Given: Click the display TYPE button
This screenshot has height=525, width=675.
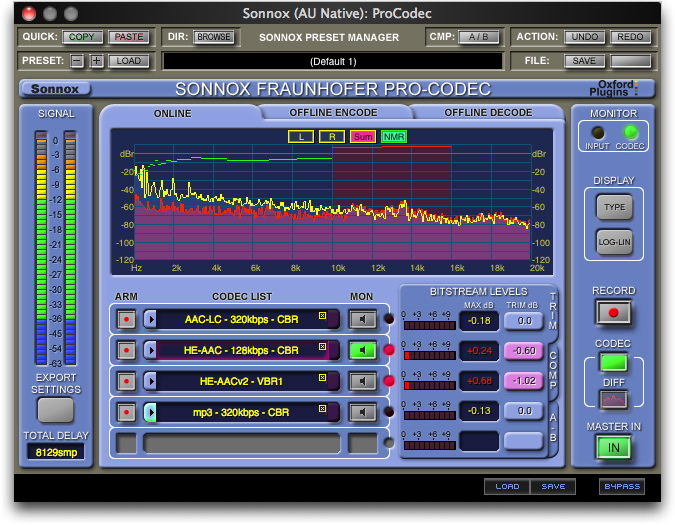Looking at the screenshot, I should click(x=614, y=207).
